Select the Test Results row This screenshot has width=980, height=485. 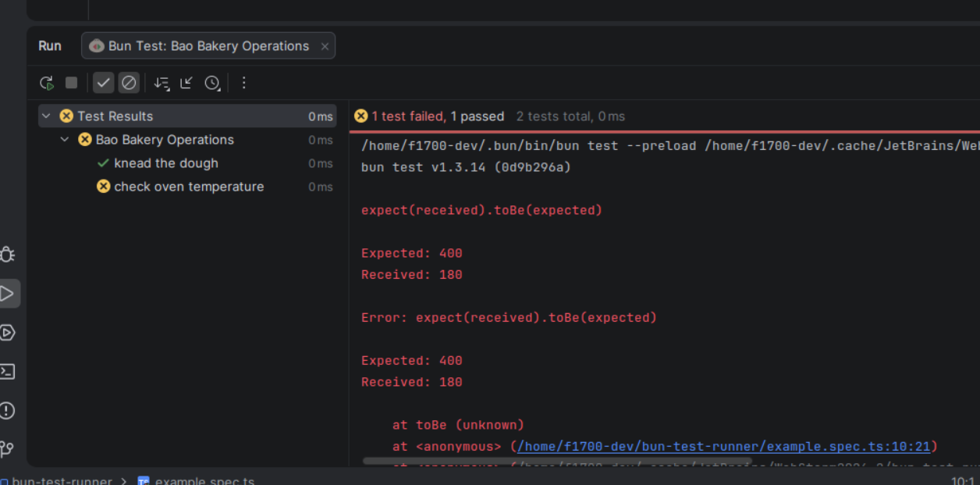187,116
